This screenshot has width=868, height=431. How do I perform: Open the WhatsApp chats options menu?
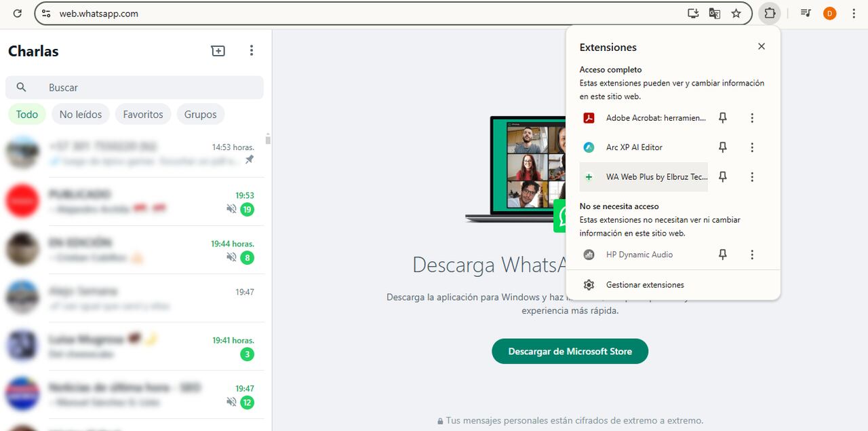pyautogui.click(x=252, y=50)
